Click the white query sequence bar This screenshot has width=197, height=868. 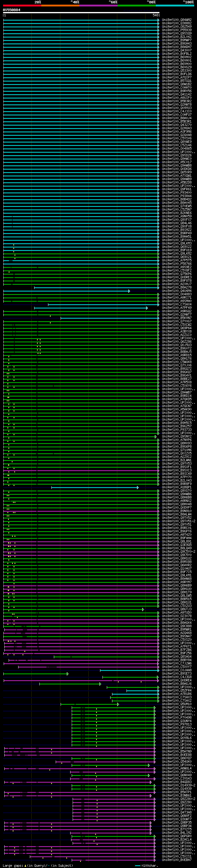(81, 13)
